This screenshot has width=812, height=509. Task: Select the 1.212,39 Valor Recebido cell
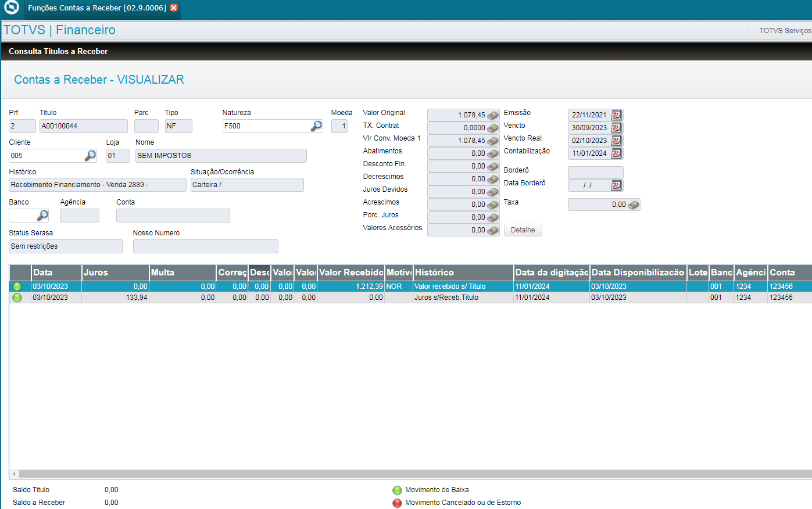point(351,286)
